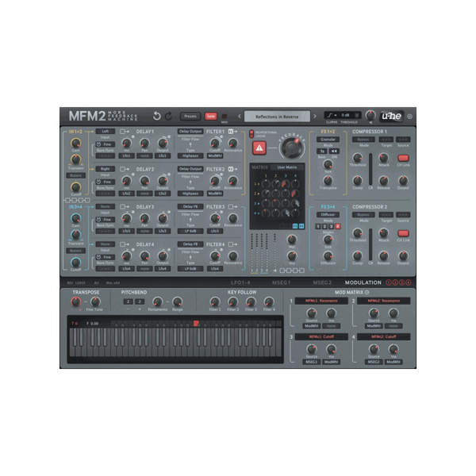Click modulation slot 1 circle icon
This screenshot has height=476, width=476.
[x=388, y=282]
